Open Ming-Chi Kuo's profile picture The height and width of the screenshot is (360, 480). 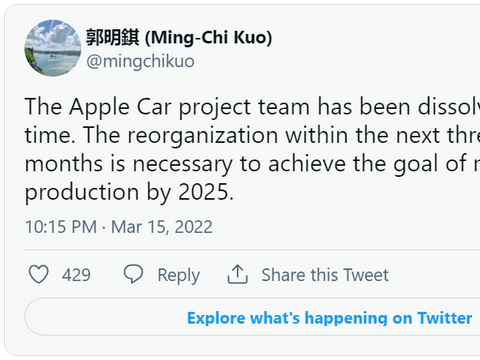[x=53, y=48]
